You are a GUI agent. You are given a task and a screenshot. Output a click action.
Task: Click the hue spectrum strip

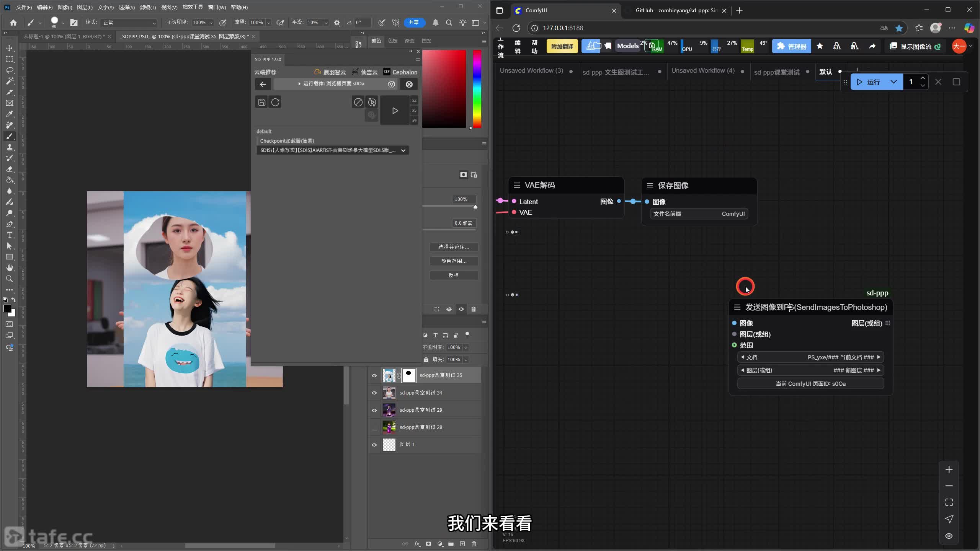477,89
